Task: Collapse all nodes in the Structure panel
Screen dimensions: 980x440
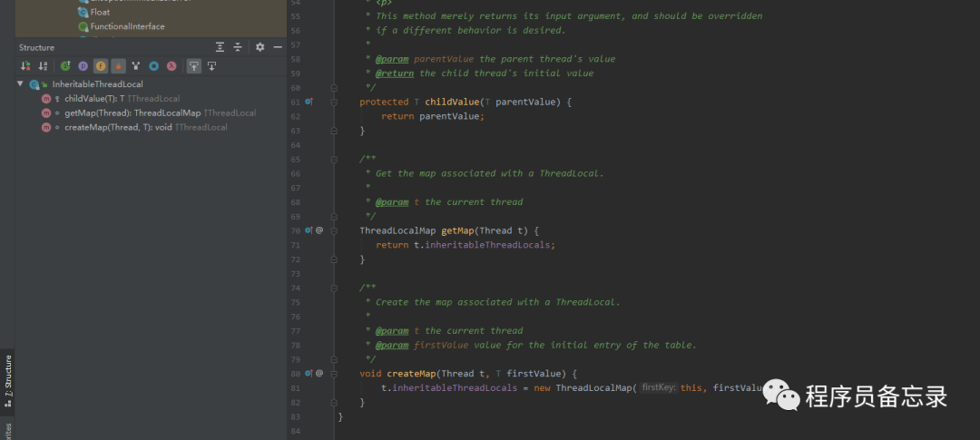Action: click(x=238, y=47)
